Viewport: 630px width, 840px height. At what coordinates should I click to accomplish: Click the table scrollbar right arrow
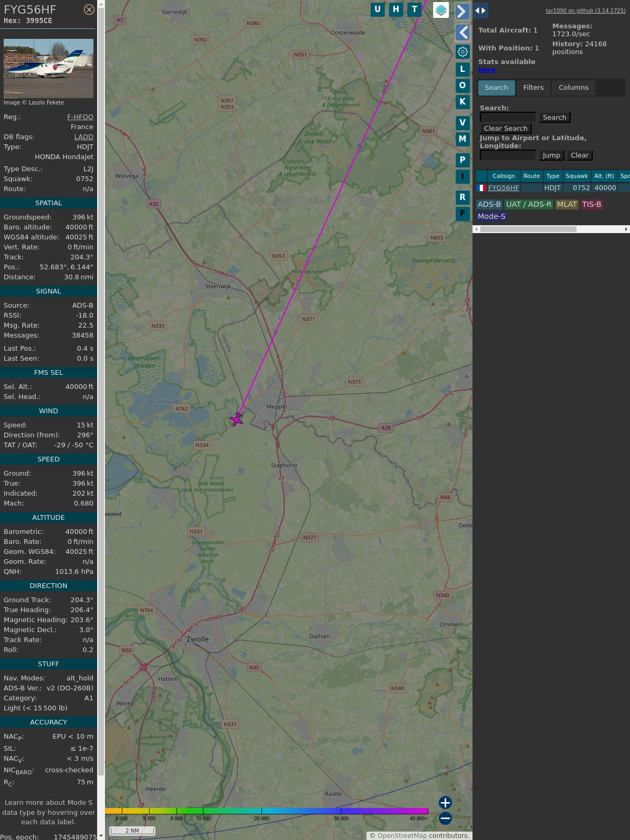(626, 229)
